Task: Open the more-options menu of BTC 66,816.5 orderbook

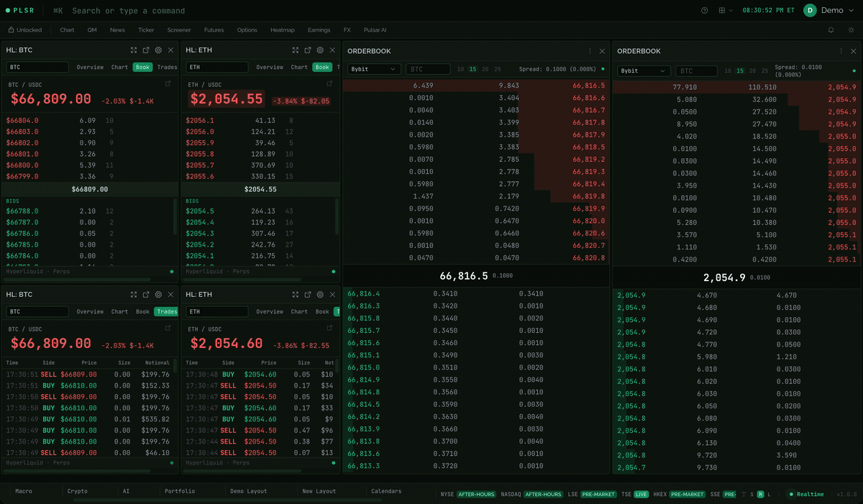Action: pos(590,51)
